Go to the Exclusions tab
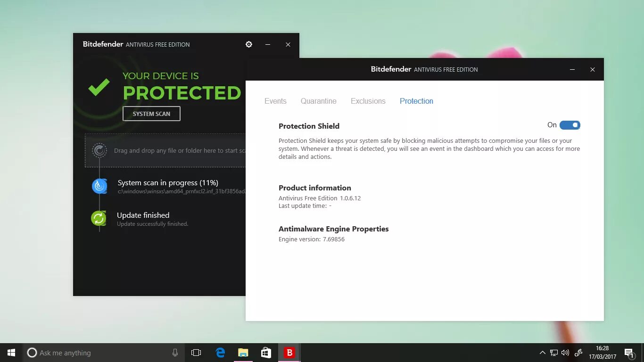Viewport: 644px width, 362px height. coord(368,101)
